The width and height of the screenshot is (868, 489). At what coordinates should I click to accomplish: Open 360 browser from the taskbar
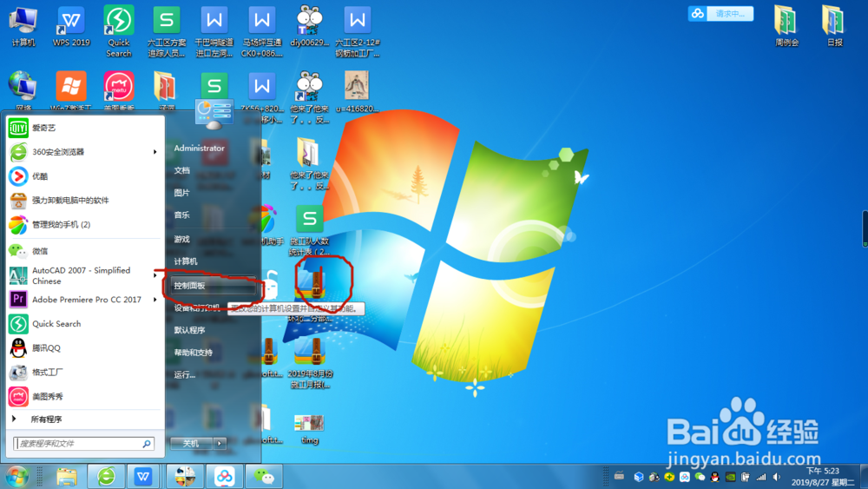point(106,476)
